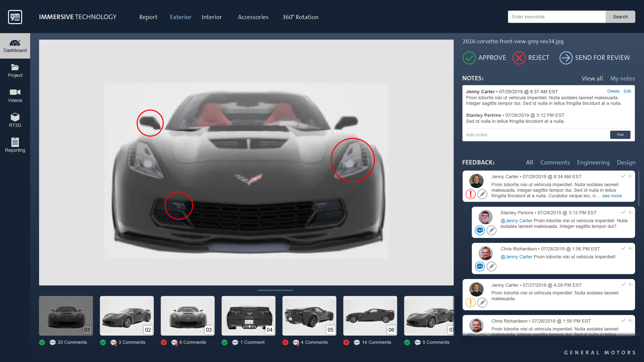Open the comment bubble on Chris Richardson's card

tap(480, 267)
